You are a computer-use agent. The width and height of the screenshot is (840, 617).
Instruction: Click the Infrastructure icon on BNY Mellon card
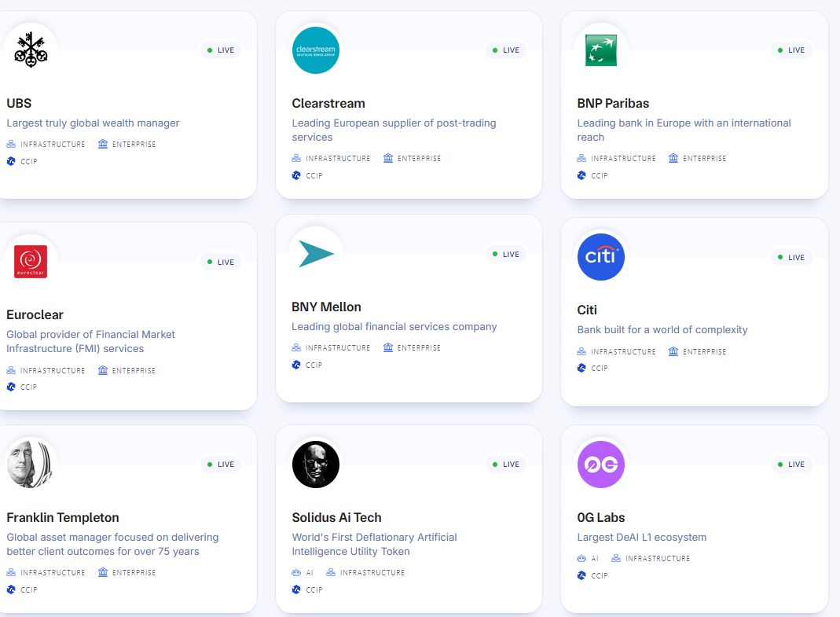[x=296, y=347]
